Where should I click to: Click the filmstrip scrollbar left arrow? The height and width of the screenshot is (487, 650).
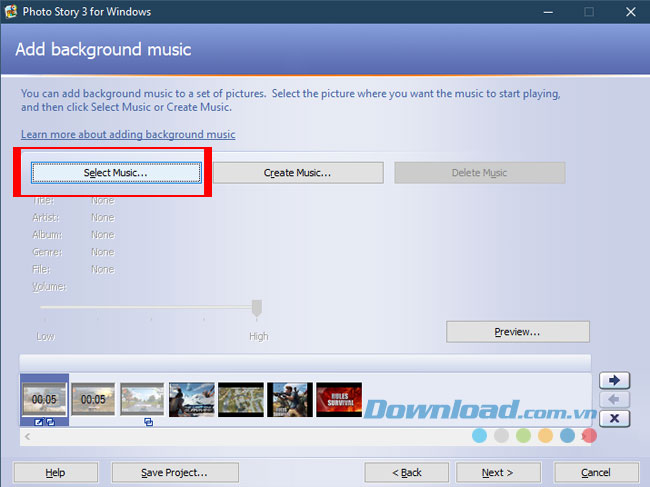[27, 436]
